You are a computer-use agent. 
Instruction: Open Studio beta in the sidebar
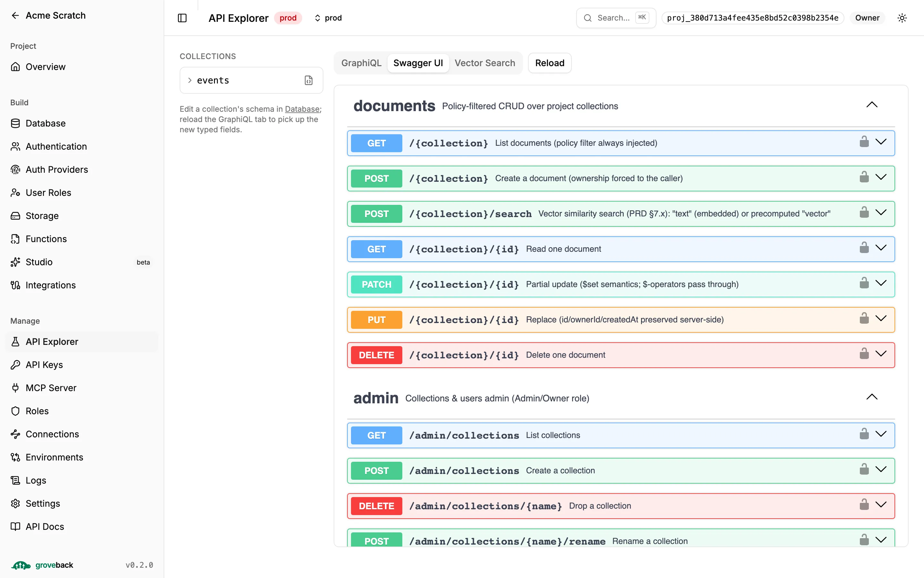coord(82,262)
